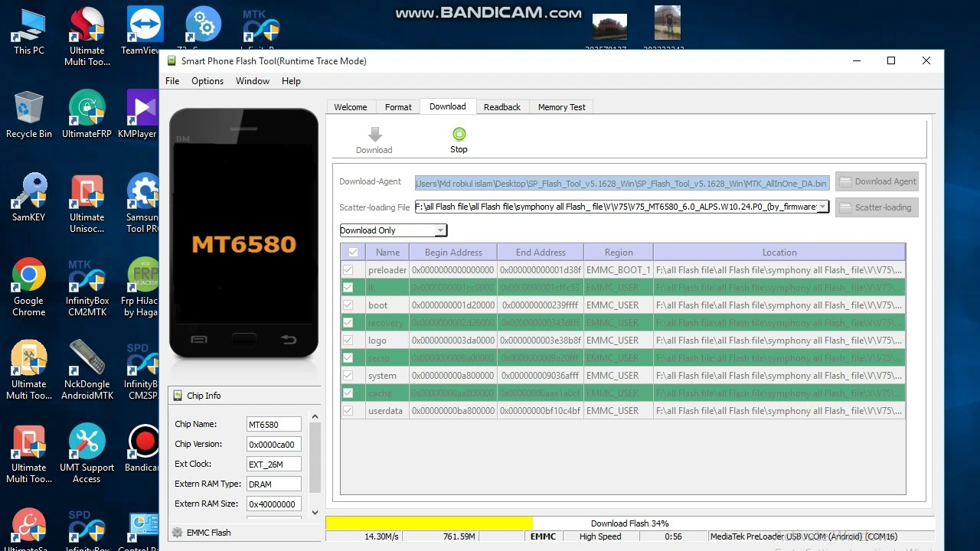The height and width of the screenshot is (551, 980).
Task: Launch InfinityBox CM2MTK shortcut
Action: [x=87, y=287]
